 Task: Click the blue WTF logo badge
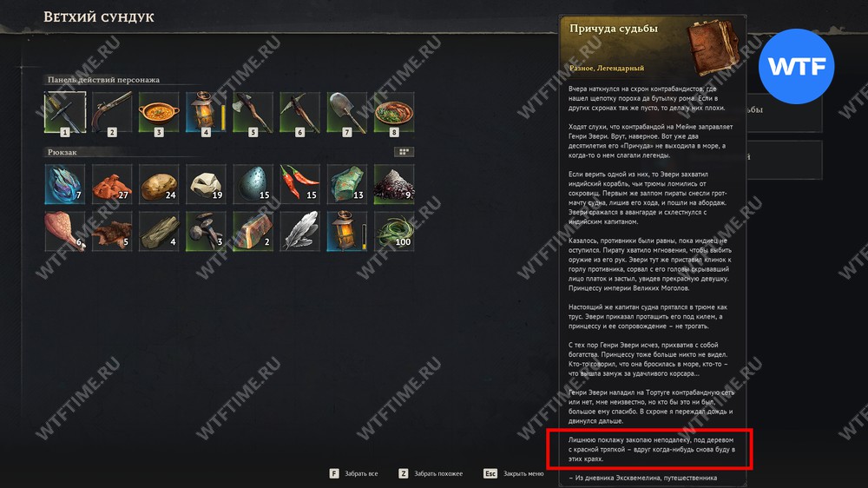(x=796, y=67)
